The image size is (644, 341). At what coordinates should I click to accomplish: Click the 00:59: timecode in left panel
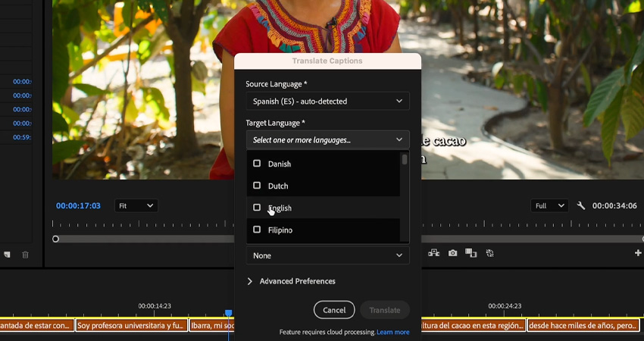(22, 137)
